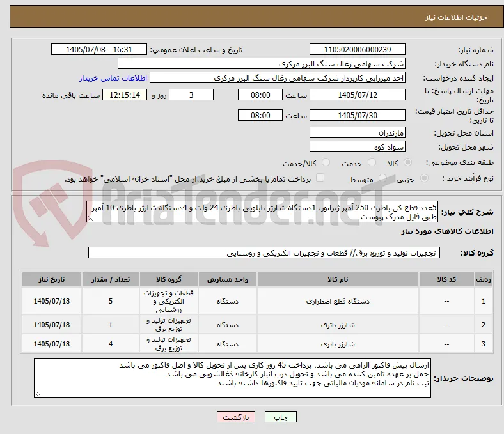Click قطعات و تجهیزات الکتریکی و روشنایی group cell
The image size is (504, 434).
coord(169,301)
